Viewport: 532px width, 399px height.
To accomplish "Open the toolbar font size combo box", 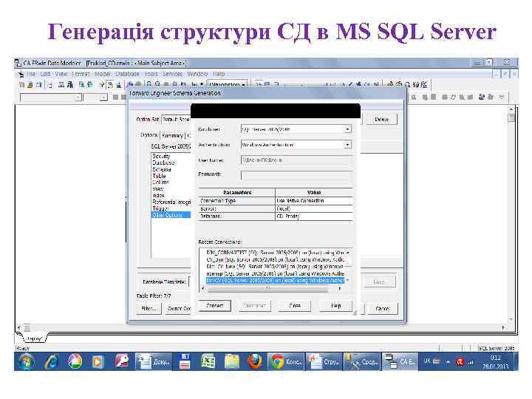I will (95, 98).
